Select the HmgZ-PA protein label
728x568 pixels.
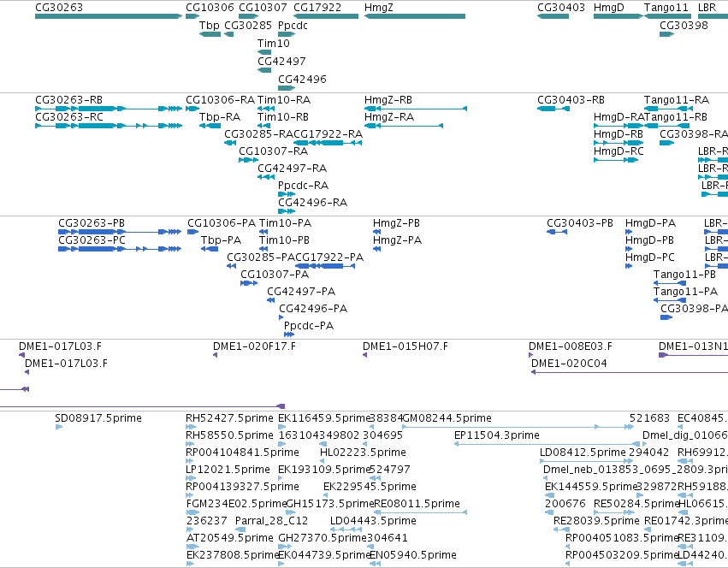tap(398, 240)
